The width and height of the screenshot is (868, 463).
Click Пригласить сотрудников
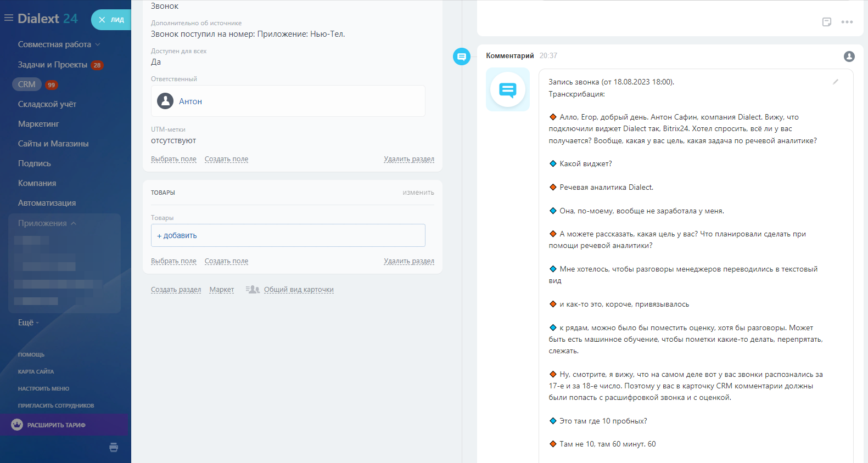pos(56,406)
